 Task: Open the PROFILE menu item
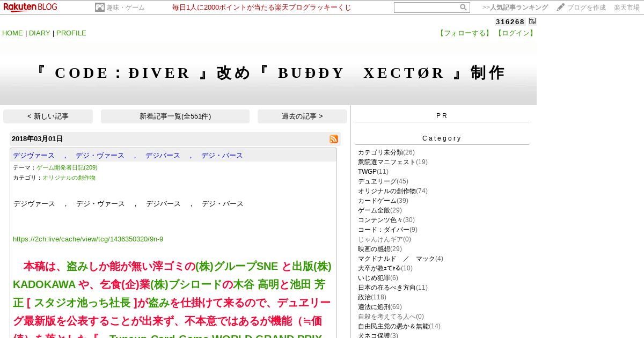[x=71, y=33]
